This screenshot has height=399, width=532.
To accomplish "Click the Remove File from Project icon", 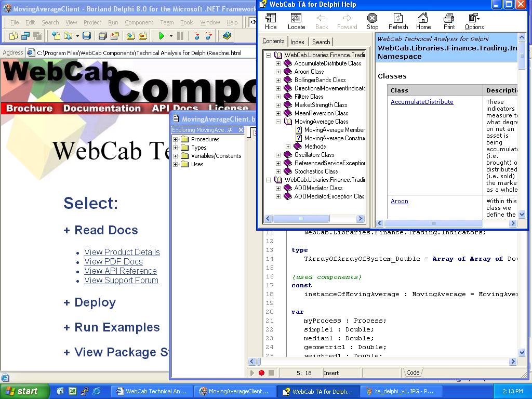I will (143, 36).
